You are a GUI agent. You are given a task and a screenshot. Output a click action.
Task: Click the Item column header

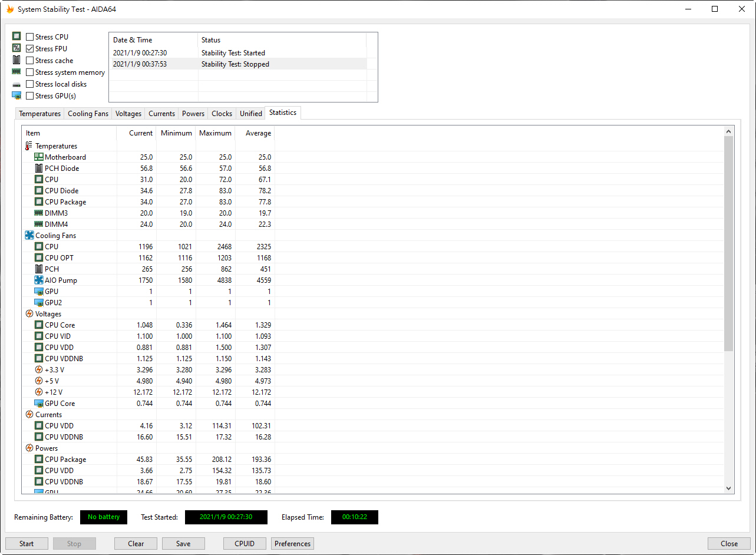click(x=69, y=133)
